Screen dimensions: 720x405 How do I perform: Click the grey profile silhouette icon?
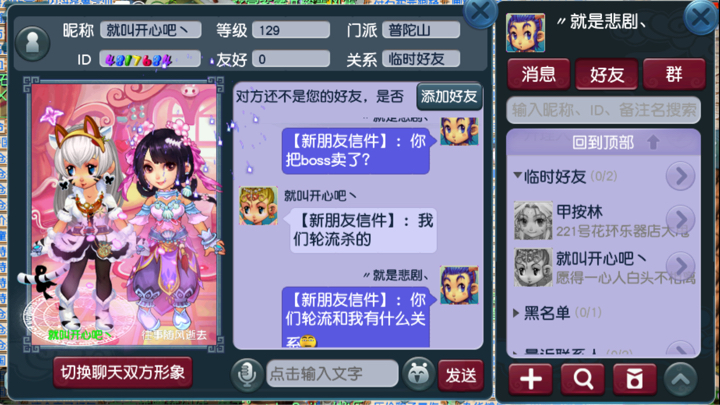tap(32, 43)
